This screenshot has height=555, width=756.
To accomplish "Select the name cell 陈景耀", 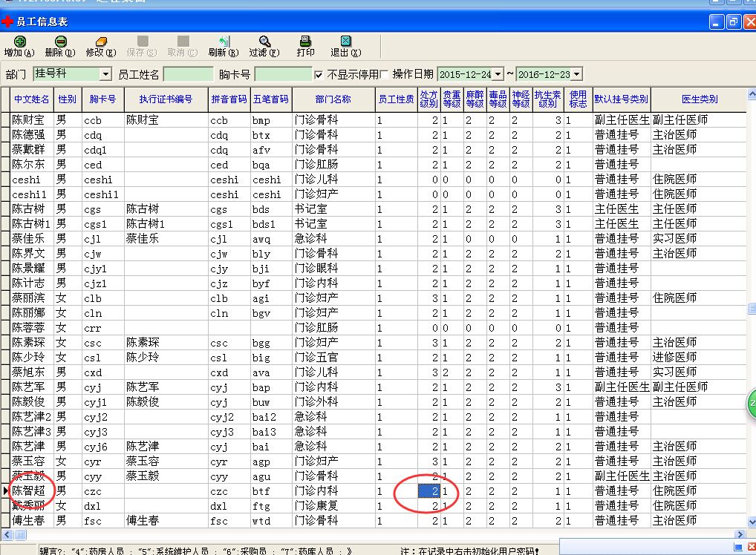I will coord(32,269).
